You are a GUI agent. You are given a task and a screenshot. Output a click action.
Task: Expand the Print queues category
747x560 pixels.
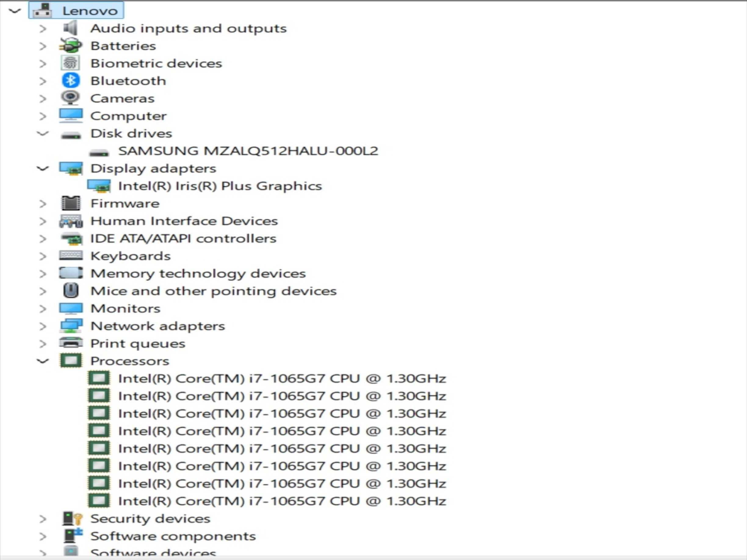[42, 344]
